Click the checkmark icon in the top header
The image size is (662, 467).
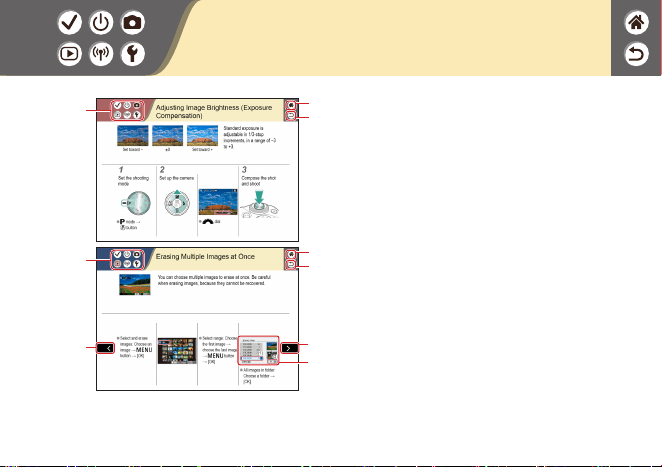(x=70, y=22)
